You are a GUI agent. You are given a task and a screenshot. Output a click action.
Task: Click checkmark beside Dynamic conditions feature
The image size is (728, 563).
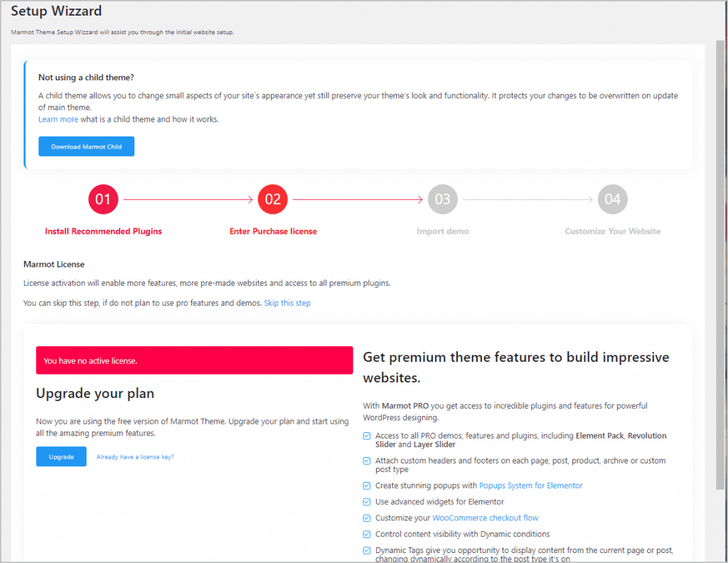pos(367,534)
